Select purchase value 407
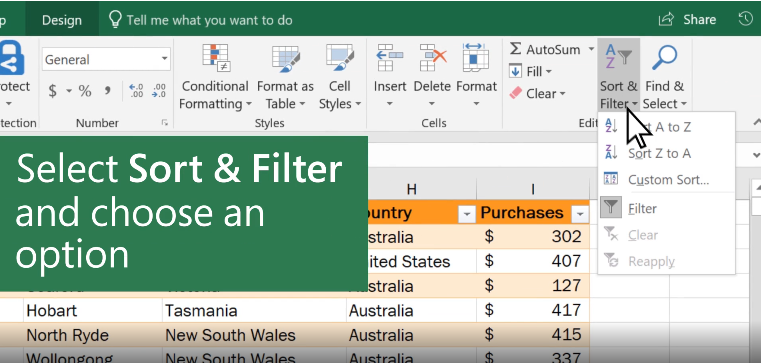761x363 pixels. (x=533, y=262)
